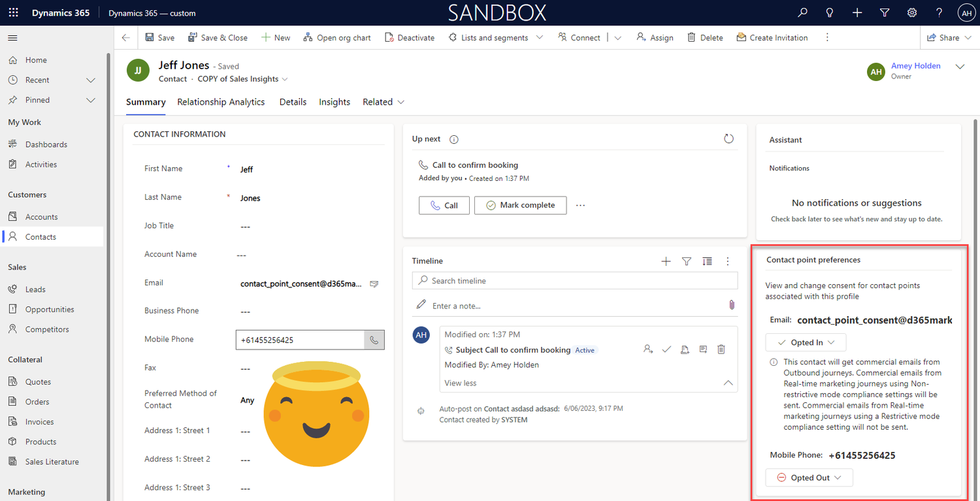Assign the call activity via the person icon
This screenshot has height=501, width=980.
tap(647, 349)
